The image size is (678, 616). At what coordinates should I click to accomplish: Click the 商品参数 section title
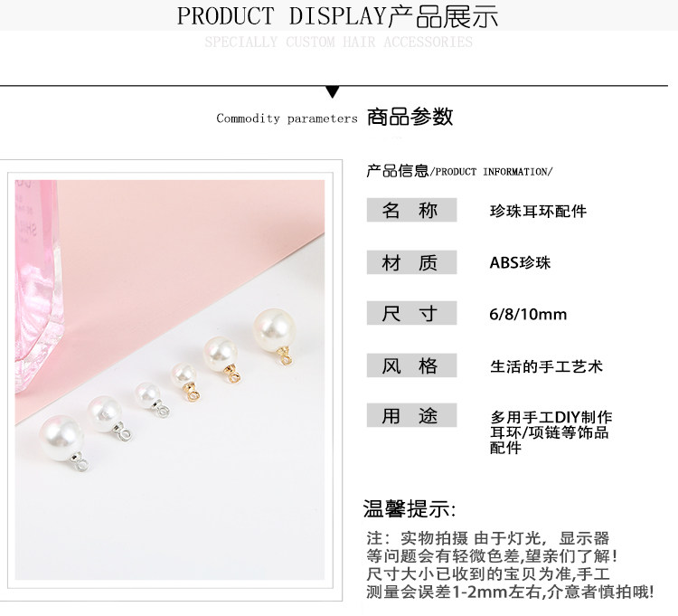(410, 117)
